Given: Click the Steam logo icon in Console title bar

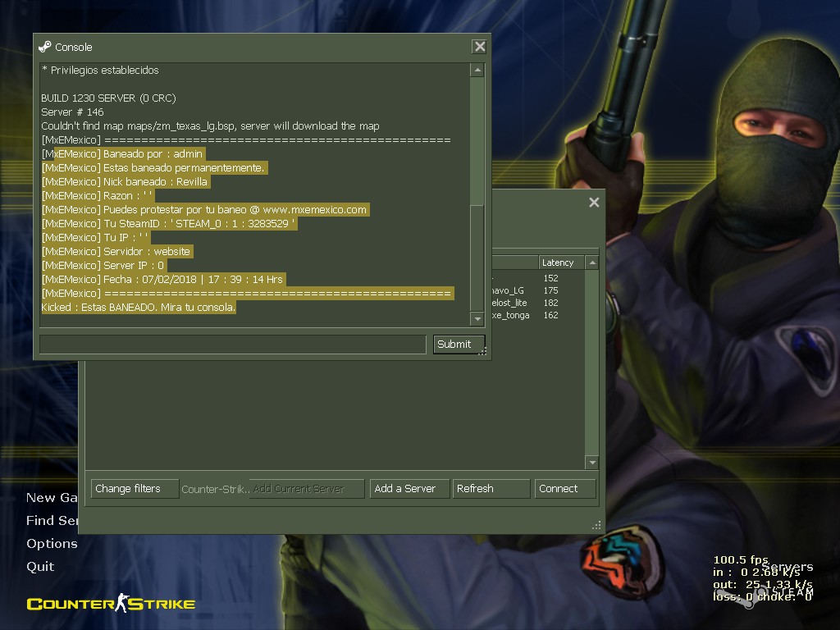Looking at the screenshot, I should click(x=44, y=47).
